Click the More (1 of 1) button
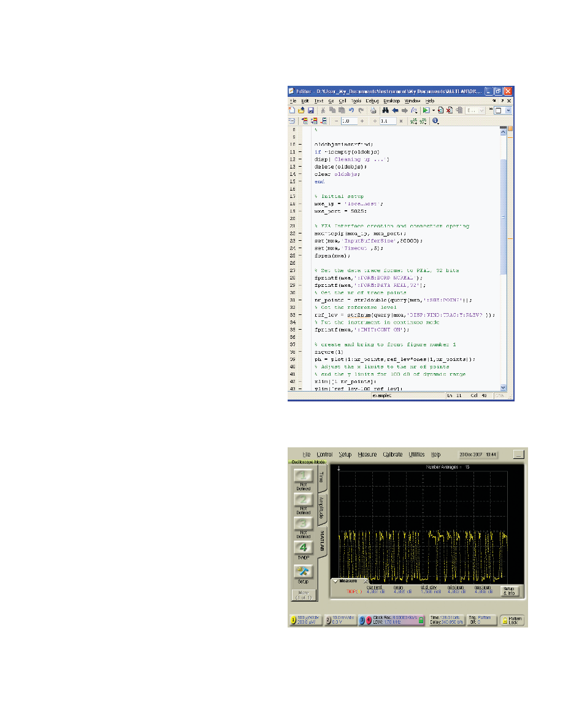This screenshot has height=728, width=563. 304,595
